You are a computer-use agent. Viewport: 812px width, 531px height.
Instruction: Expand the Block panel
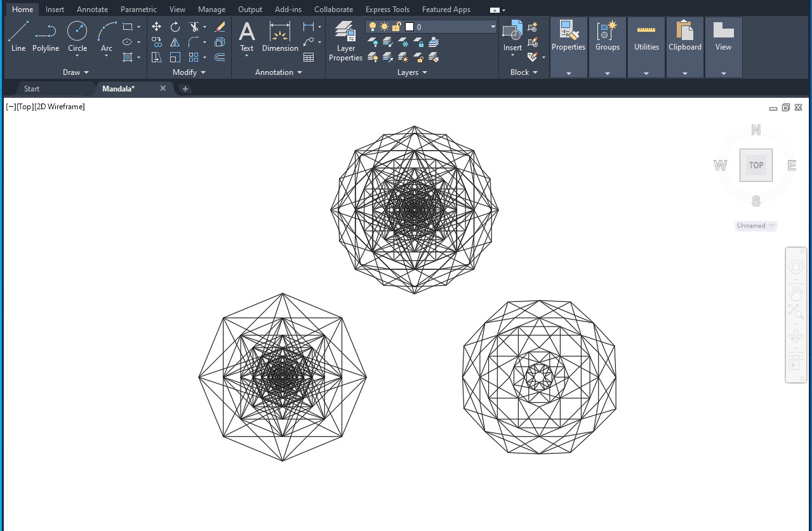pyautogui.click(x=524, y=72)
